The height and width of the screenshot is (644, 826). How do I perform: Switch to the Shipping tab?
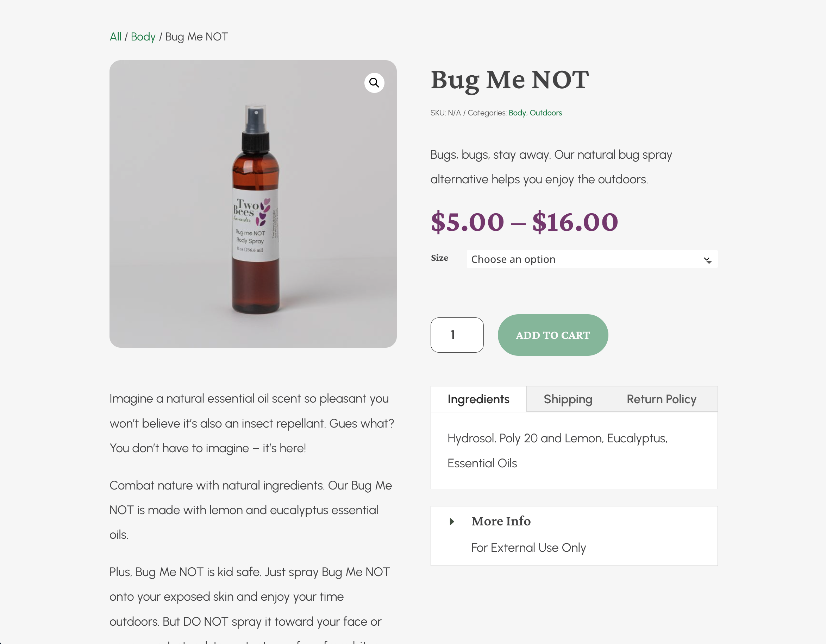[568, 399]
